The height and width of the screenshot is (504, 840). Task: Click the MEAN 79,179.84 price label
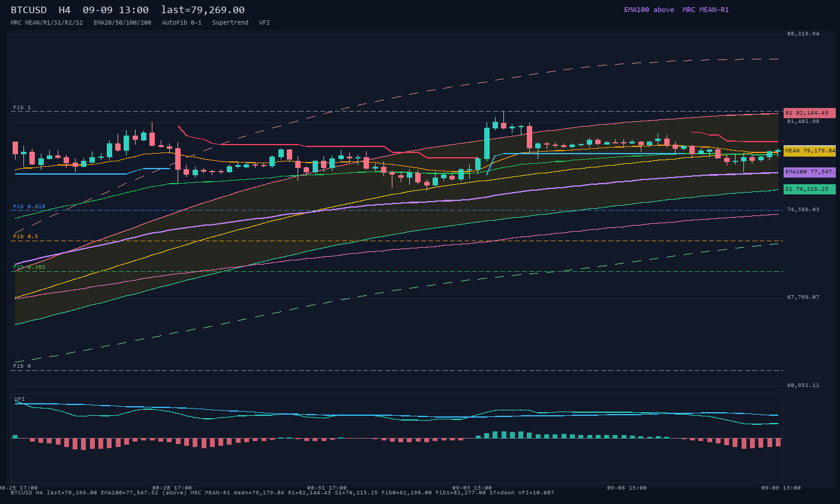(x=809, y=151)
